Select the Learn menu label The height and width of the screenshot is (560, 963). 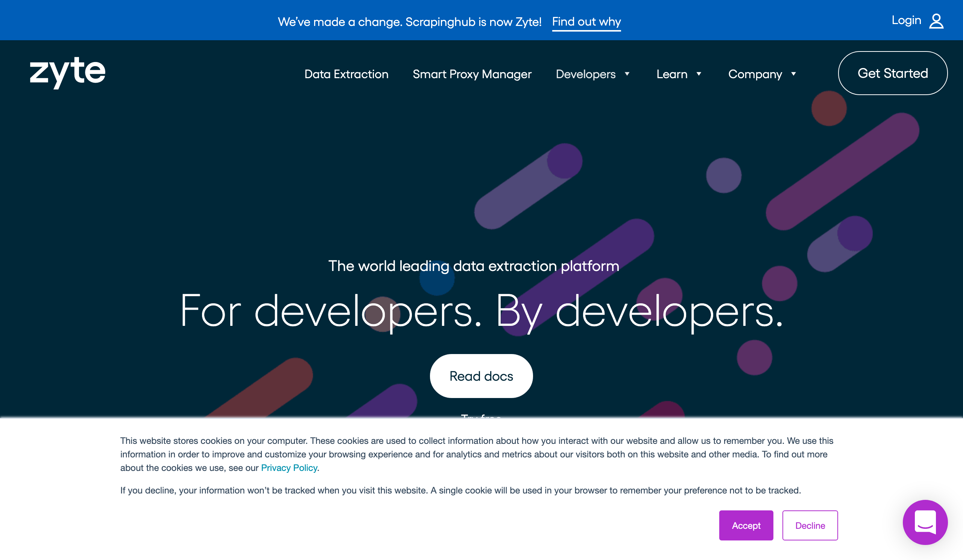click(672, 74)
